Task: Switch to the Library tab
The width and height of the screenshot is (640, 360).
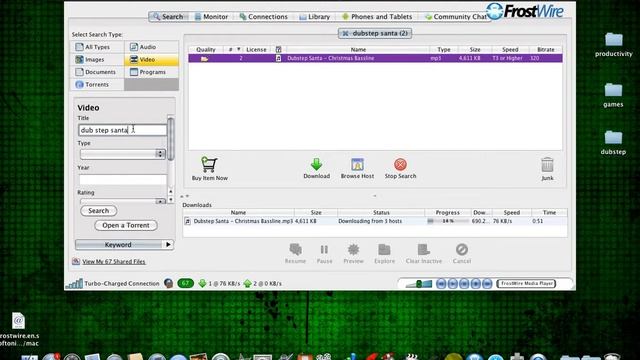Action: click(314, 17)
